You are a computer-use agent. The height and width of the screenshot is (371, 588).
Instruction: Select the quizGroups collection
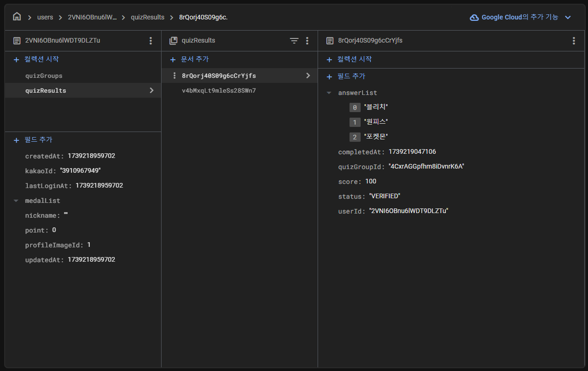coord(44,75)
